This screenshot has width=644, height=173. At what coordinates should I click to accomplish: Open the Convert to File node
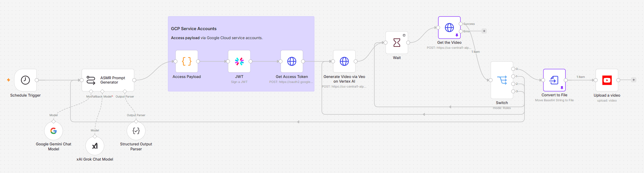pos(554,80)
